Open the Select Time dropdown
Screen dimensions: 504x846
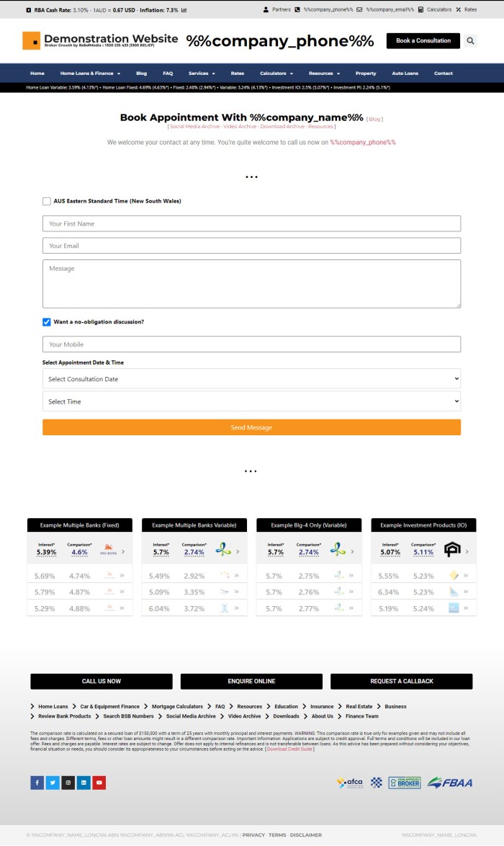251,401
